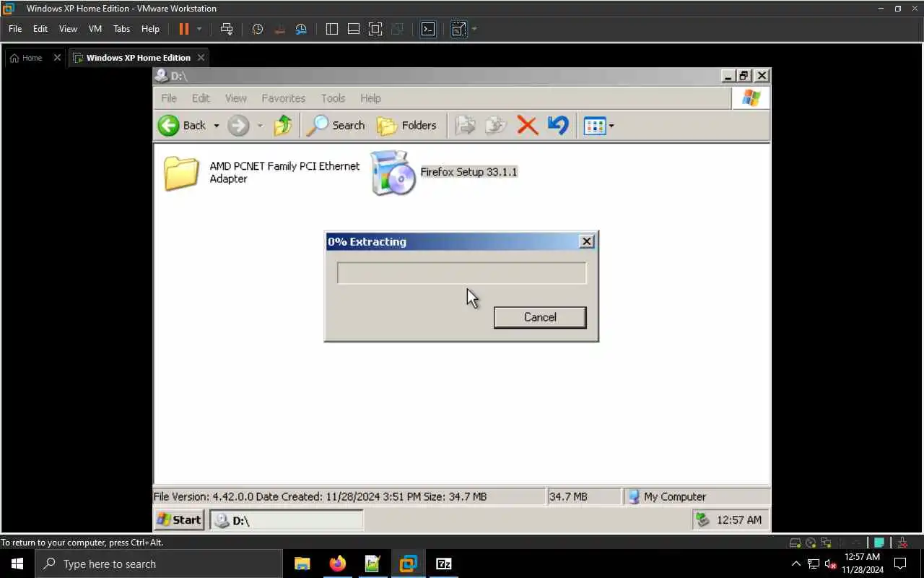Open VMware Help menu
924x578 pixels.
[150, 29]
